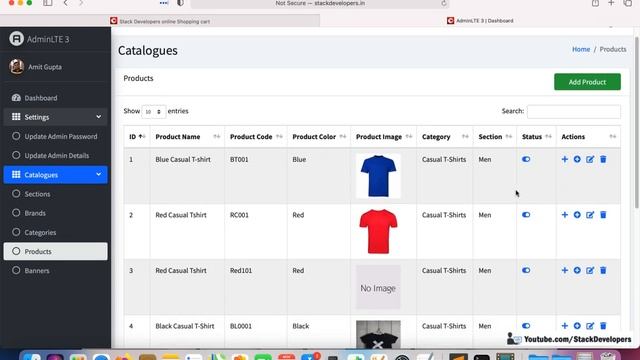Screen dimensions: 640x360
Task: Click plus icon in the Red101 row
Action: coord(564,270)
